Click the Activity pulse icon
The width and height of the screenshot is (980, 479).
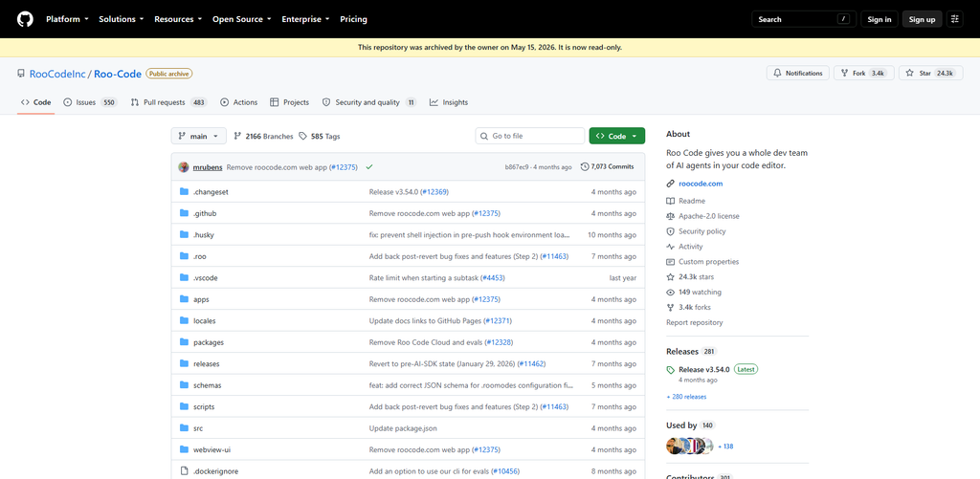pyautogui.click(x=671, y=247)
